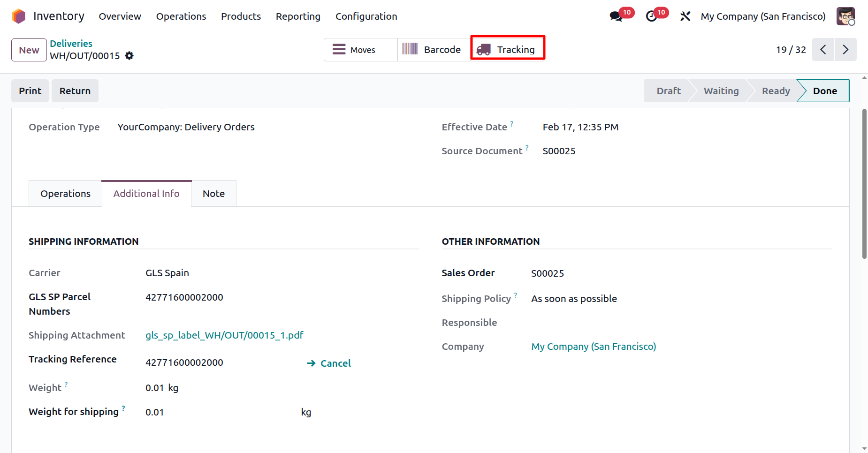Open the company switcher My Company (San Francisco)
Viewport: 868px width, 453px height.
tap(763, 16)
